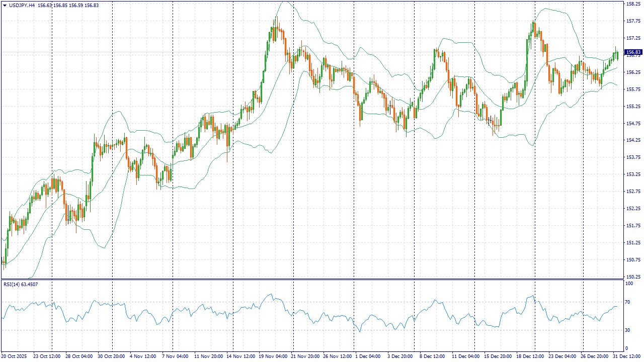The height and width of the screenshot is (362, 644).
Task: Click the 23 Dec 04:00 time label
Action: 561,356
